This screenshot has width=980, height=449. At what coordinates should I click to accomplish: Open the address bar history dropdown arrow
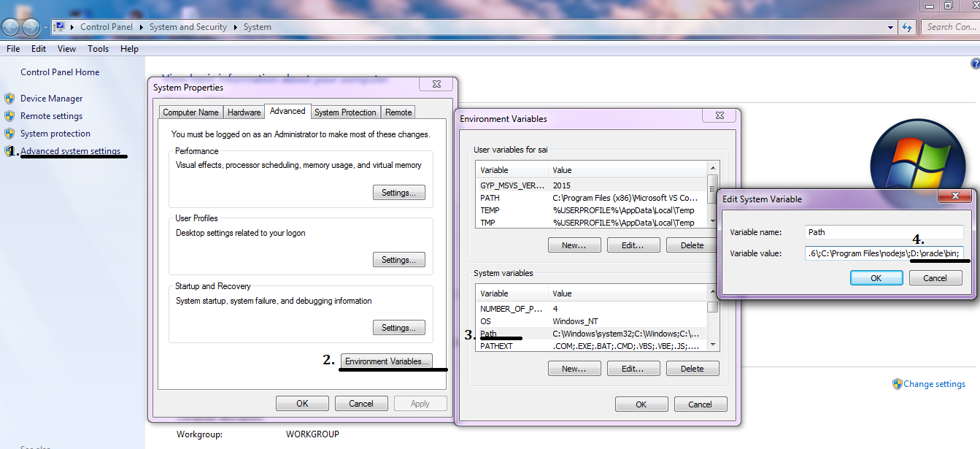pyautogui.click(x=890, y=27)
